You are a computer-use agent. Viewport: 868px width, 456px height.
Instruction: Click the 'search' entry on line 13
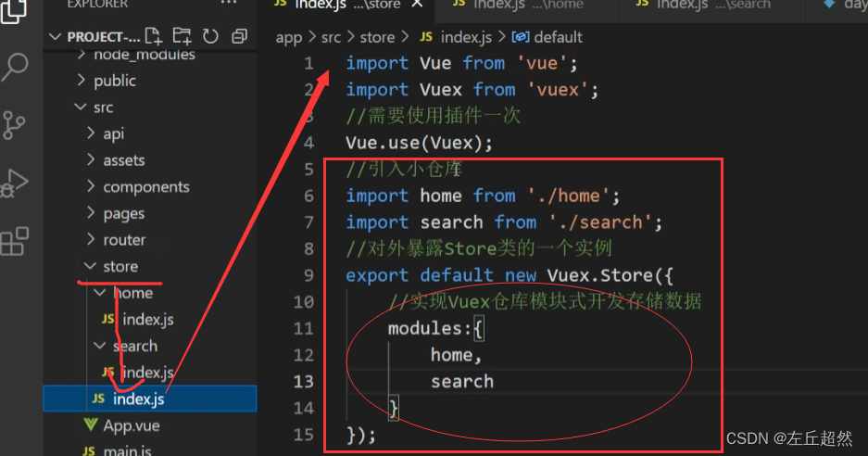pos(462,382)
